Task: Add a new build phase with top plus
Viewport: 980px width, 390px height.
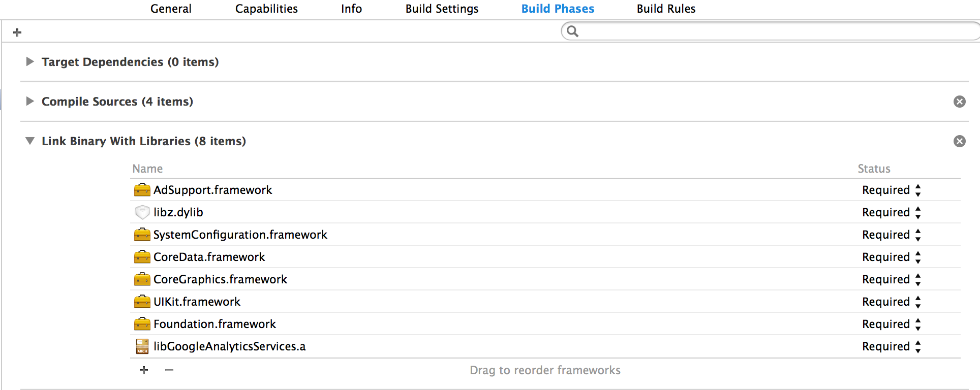Action: pyautogui.click(x=17, y=32)
